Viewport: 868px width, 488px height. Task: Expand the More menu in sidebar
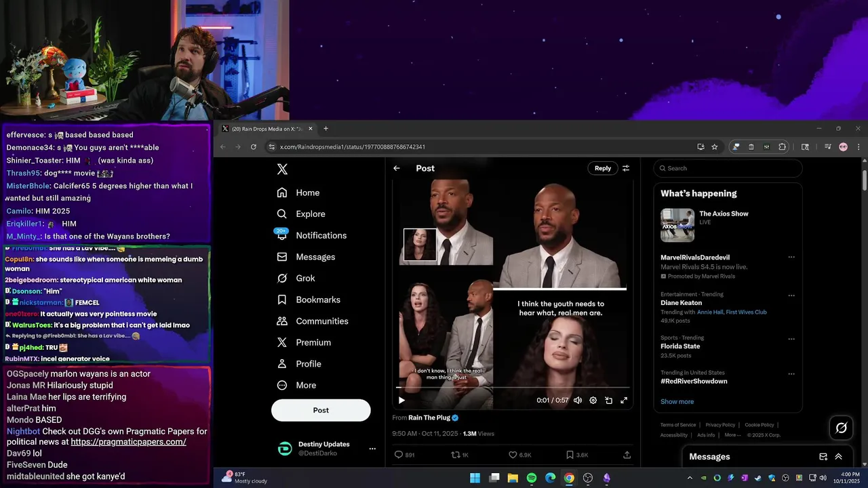pyautogui.click(x=297, y=385)
